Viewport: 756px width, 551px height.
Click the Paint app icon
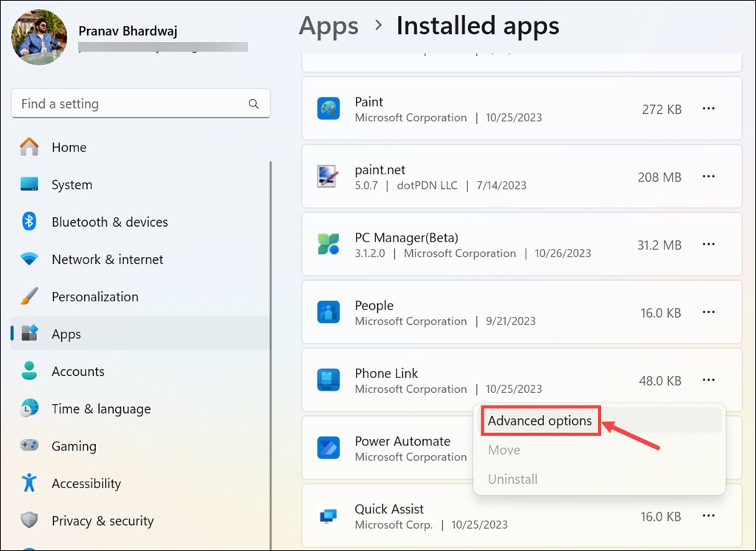click(x=328, y=109)
